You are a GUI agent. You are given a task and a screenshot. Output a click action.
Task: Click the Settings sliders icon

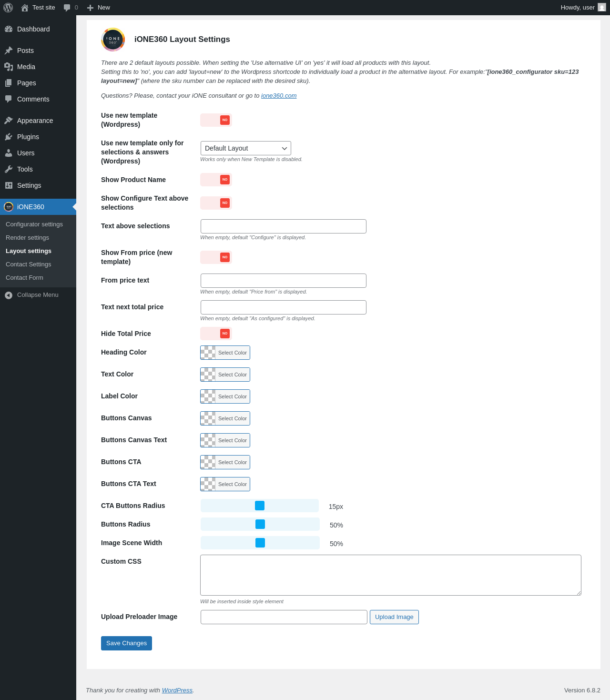coord(9,185)
